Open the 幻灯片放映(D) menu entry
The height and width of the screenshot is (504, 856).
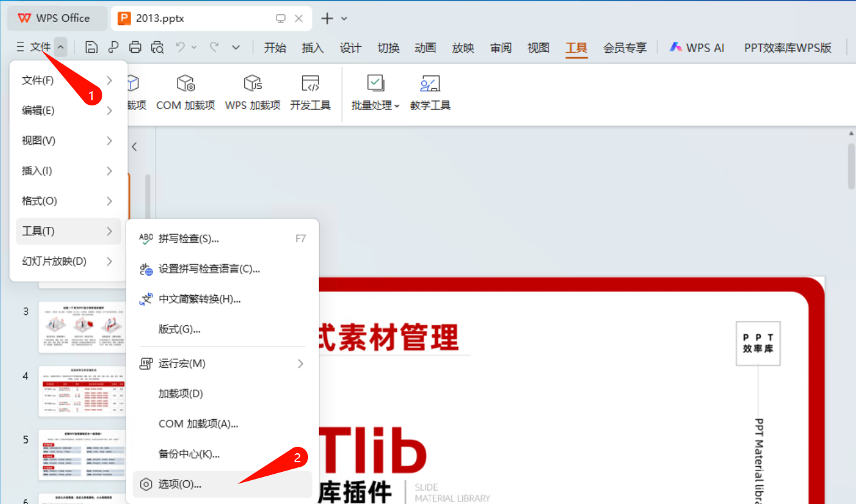pos(68,262)
